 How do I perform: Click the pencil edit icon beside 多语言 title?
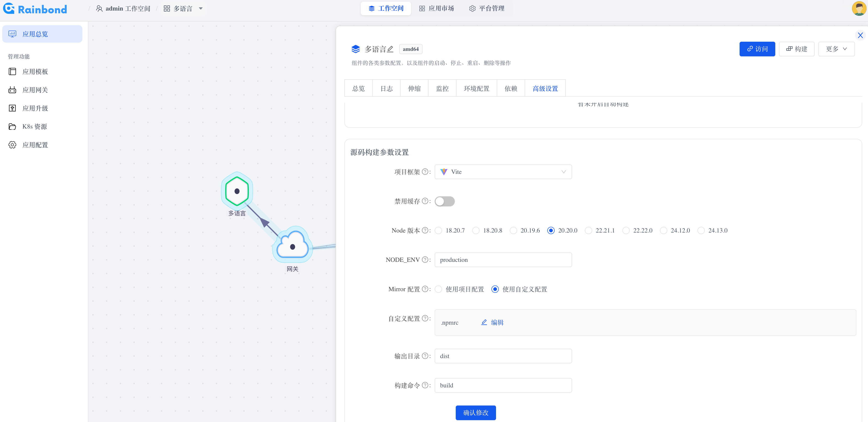(390, 49)
